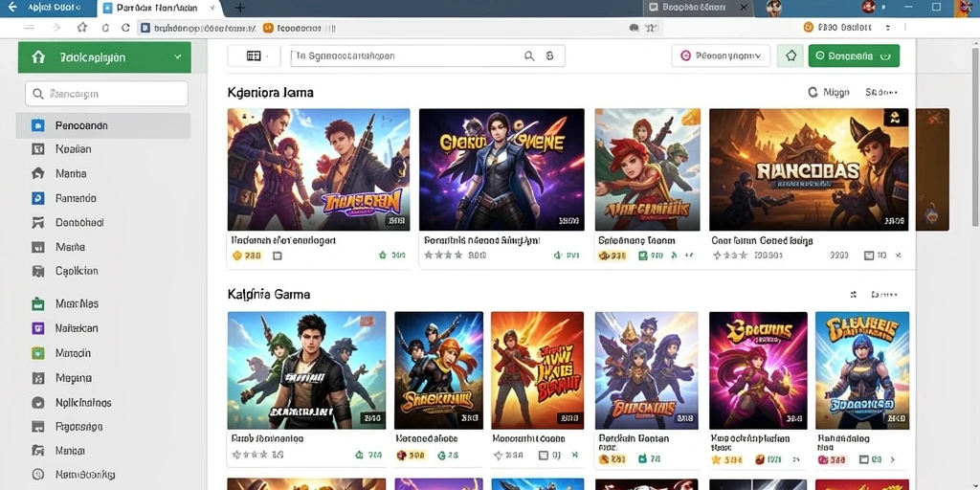Click the house icon beside Manba
Viewport: 980px width, 490px height.
pos(37,174)
